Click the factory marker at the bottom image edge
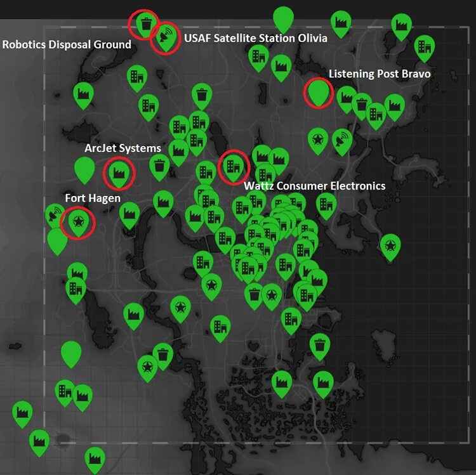The width and height of the screenshot is (476, 475). 95,460
